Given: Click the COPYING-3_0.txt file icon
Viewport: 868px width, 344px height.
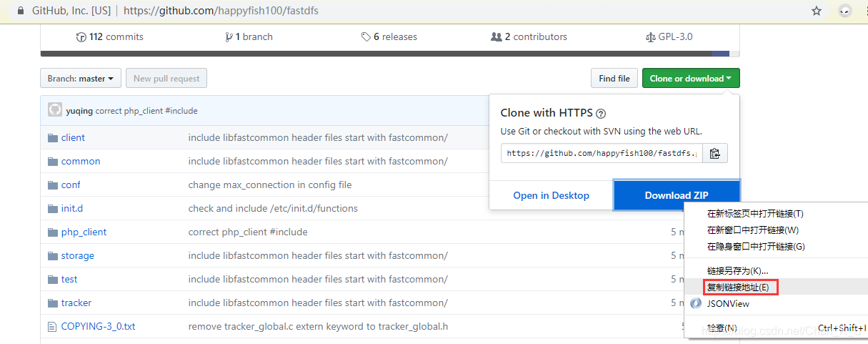Looking at the screenshot, I should pos(51,327).
